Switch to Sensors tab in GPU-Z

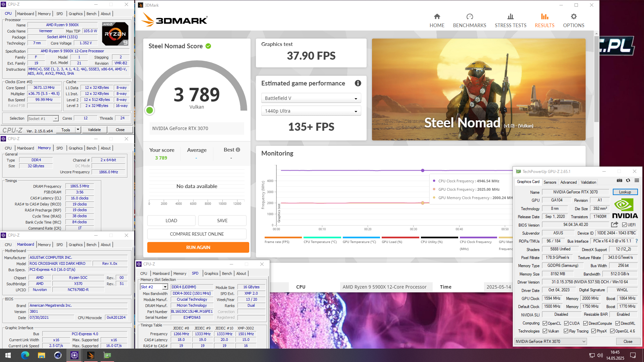click(550, 182)
